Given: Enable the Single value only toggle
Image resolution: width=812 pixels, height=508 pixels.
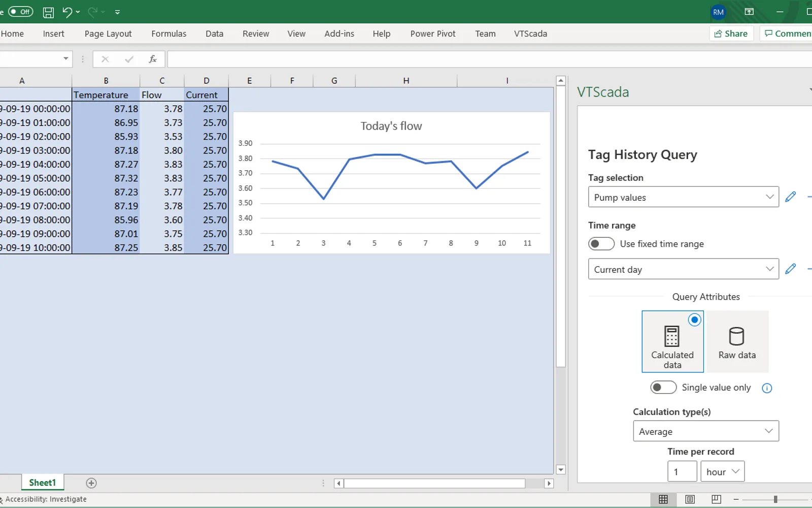Looking at the screenshot, I should click(663, 387).
